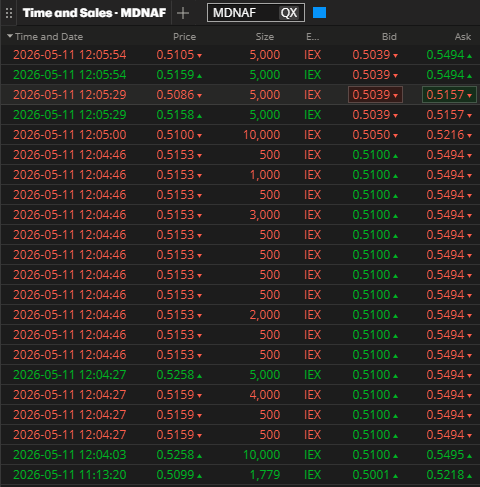Select size 3,000 at 12:04:46
This screenshot has height=487, width=480.
265,215
